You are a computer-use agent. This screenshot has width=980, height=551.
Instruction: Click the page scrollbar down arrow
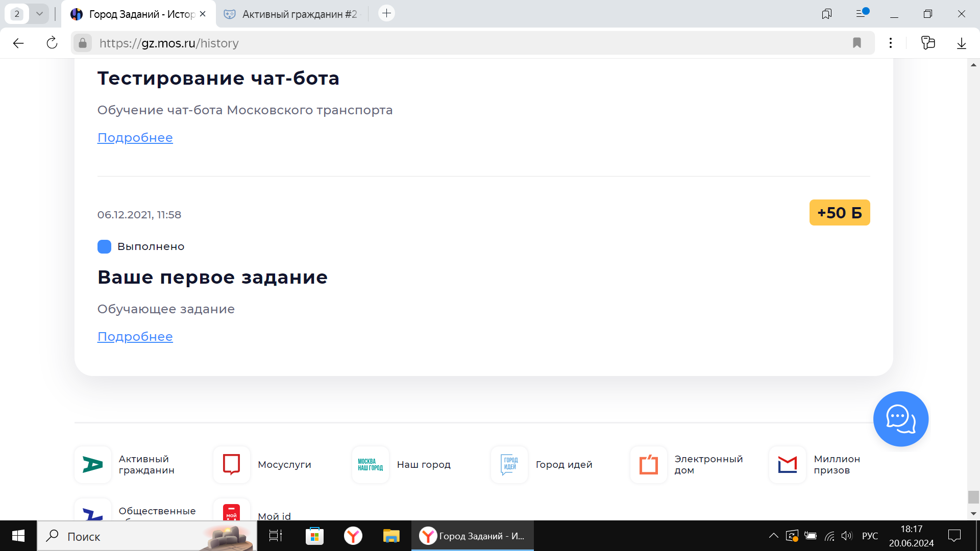(x=973, y=514)
